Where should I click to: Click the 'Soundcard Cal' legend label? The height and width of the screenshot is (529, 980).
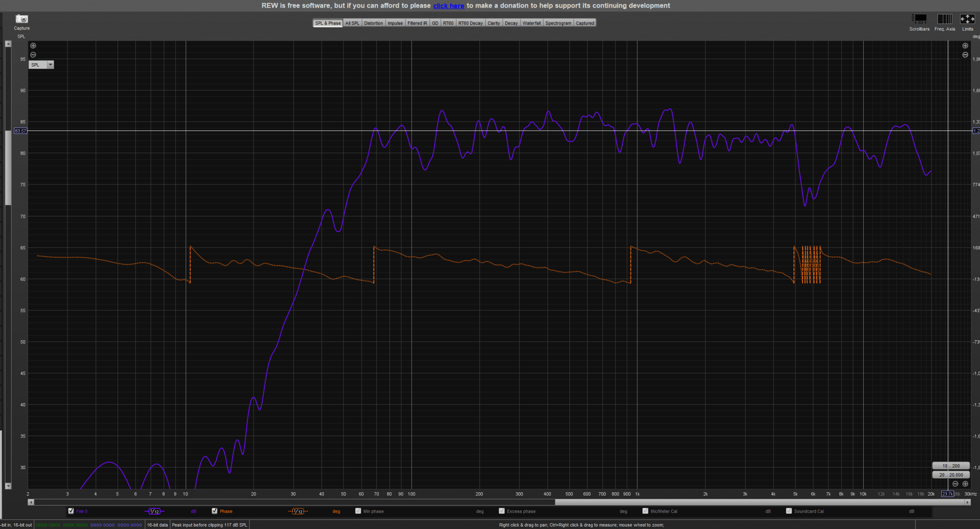click(x=809, y=511)
